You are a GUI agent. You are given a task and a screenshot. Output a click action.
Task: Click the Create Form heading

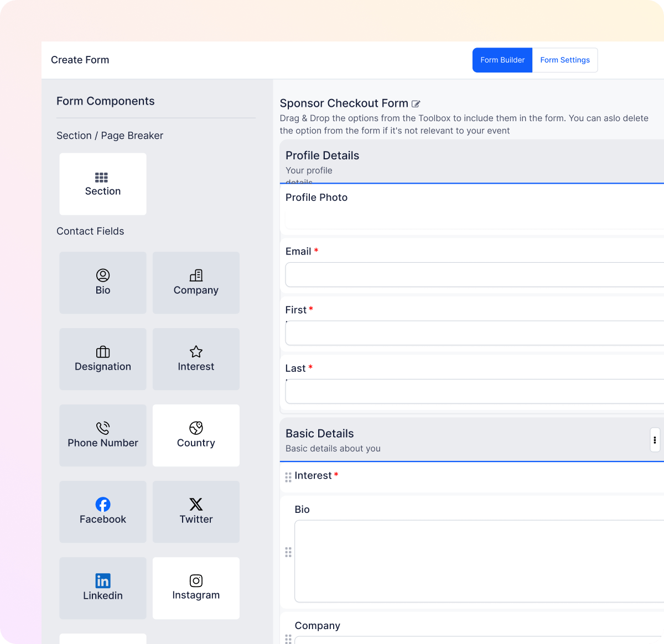click(80, 60)
